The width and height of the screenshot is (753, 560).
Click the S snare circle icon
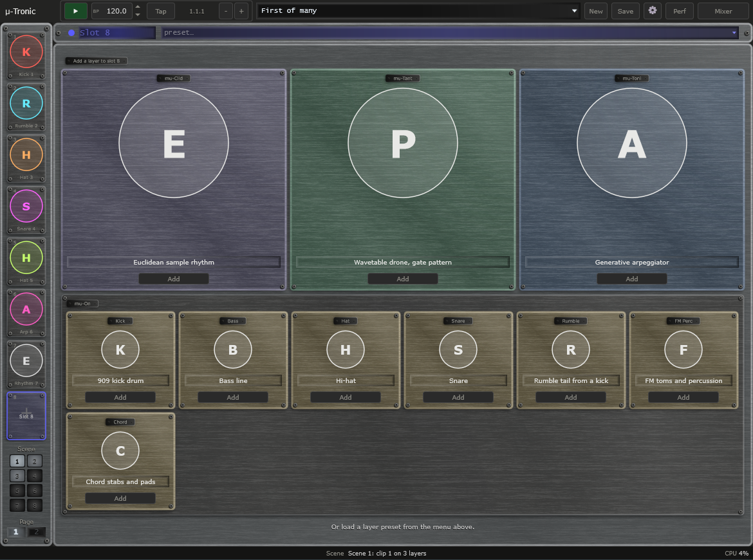[458, 350]
